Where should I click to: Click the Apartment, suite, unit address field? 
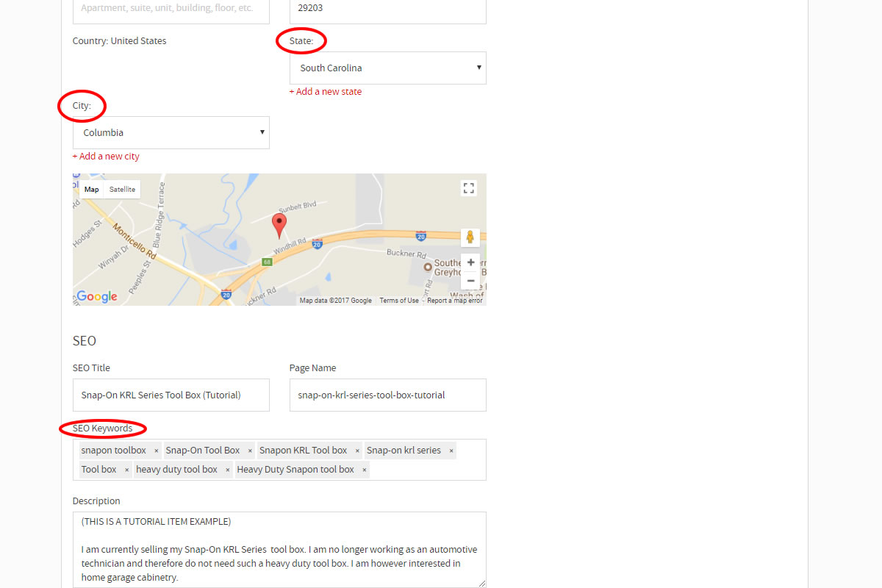tap(171, 12)
